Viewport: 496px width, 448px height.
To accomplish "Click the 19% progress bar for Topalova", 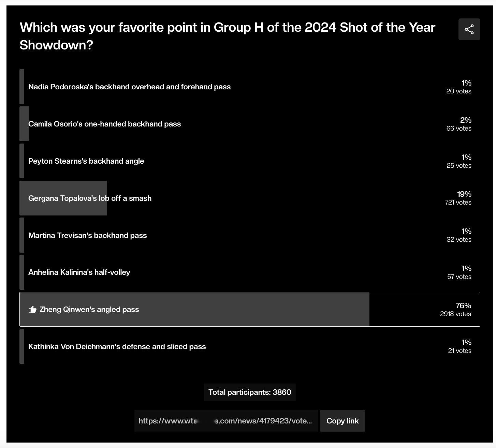I will coord(63,198).
